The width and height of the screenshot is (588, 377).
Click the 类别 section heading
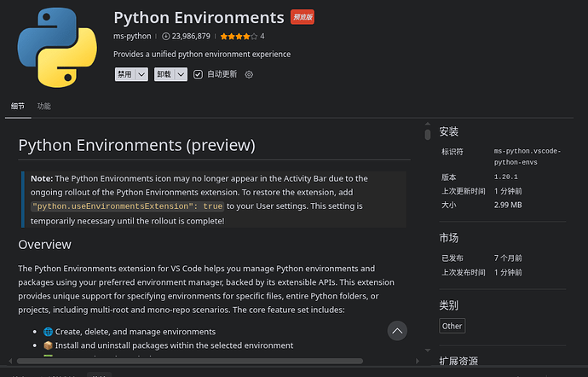point(449,305)
